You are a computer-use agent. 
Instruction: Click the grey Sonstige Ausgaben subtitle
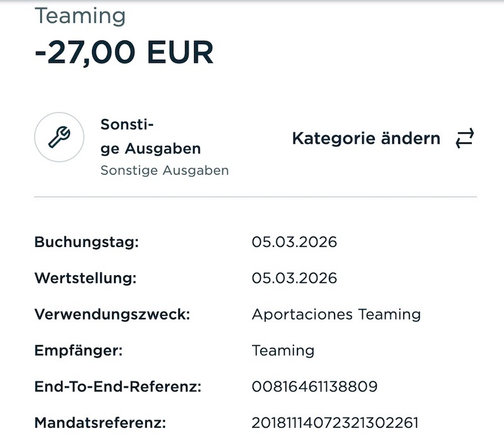(x=164, y=170)
